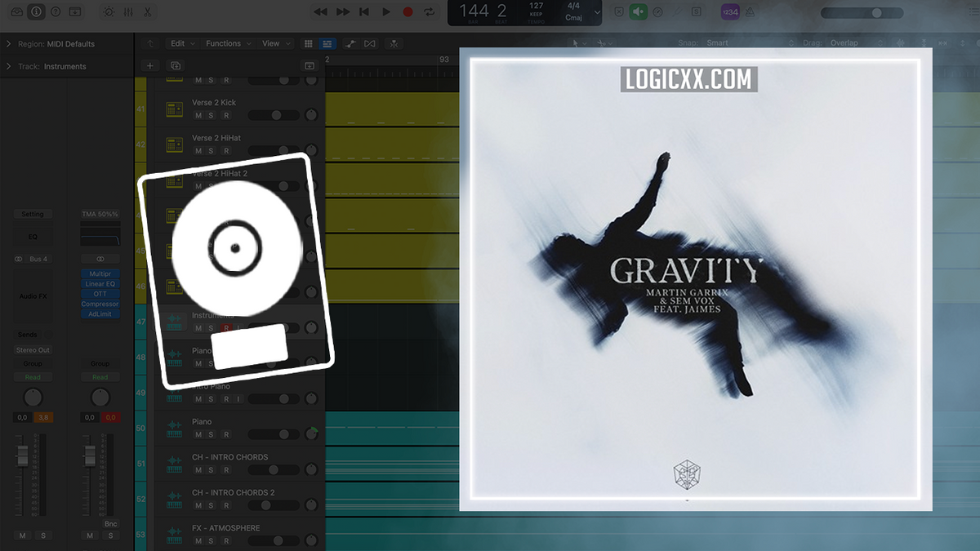Mute the Piano track
Viewport: 980px width, 551px height.
[x=198, y=434]
